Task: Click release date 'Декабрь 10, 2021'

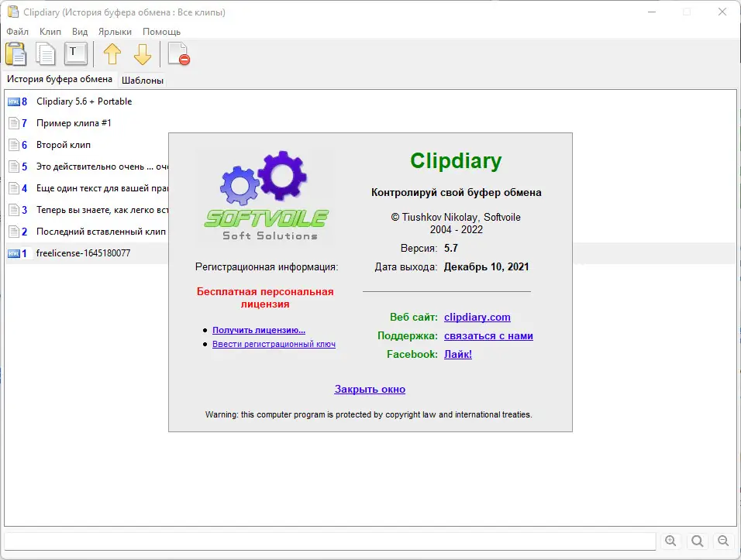Action: click(486, 266)
